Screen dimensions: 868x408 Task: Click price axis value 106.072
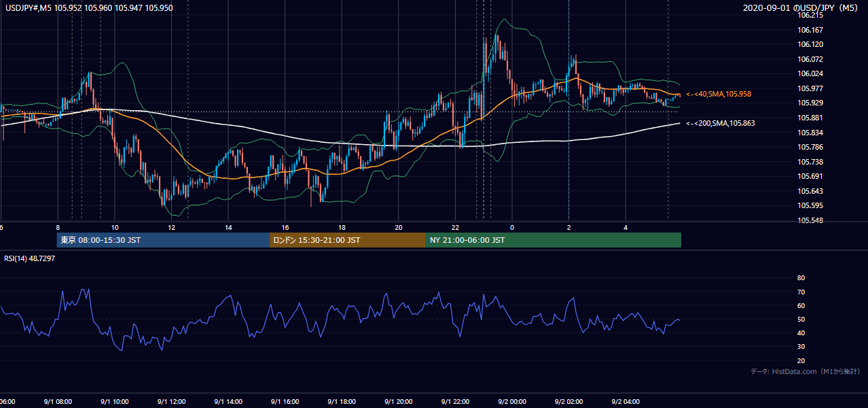coord(810,59)
